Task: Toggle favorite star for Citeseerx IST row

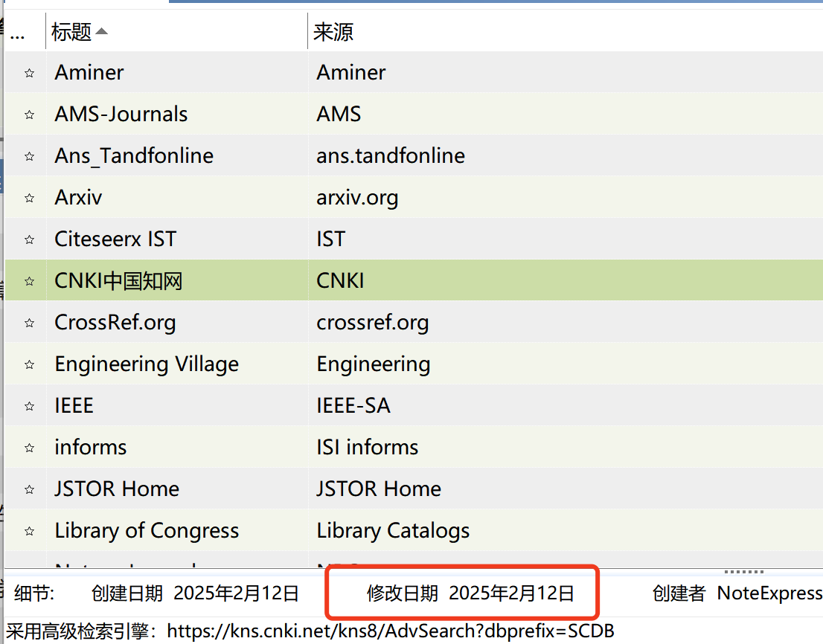Action: click(30, 239)
